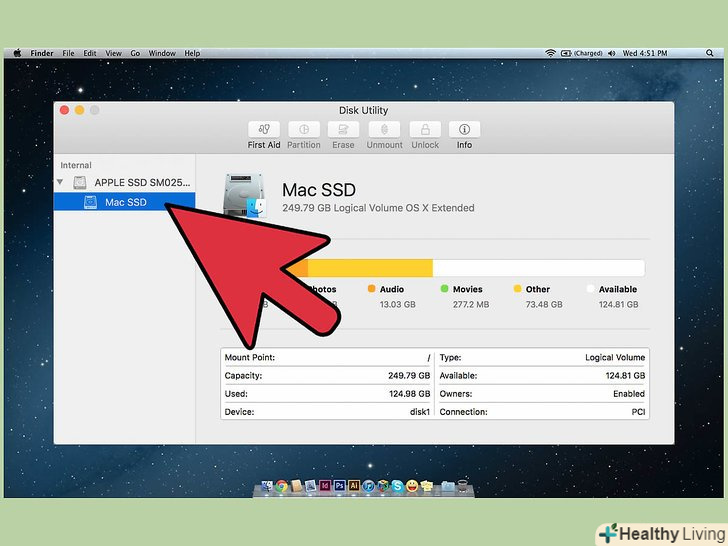Click the Owners 'Enabled' cell
This screenshot has height=546, width=728.
tap(629, 394)
